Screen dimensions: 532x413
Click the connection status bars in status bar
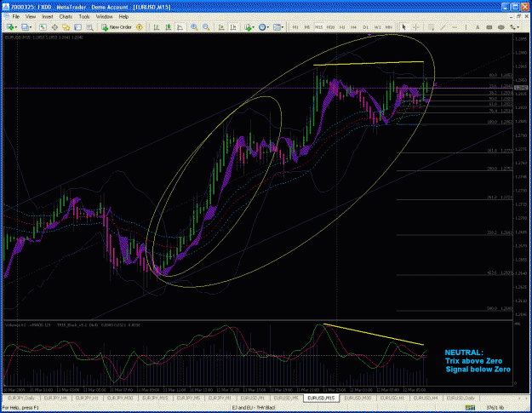470,407
